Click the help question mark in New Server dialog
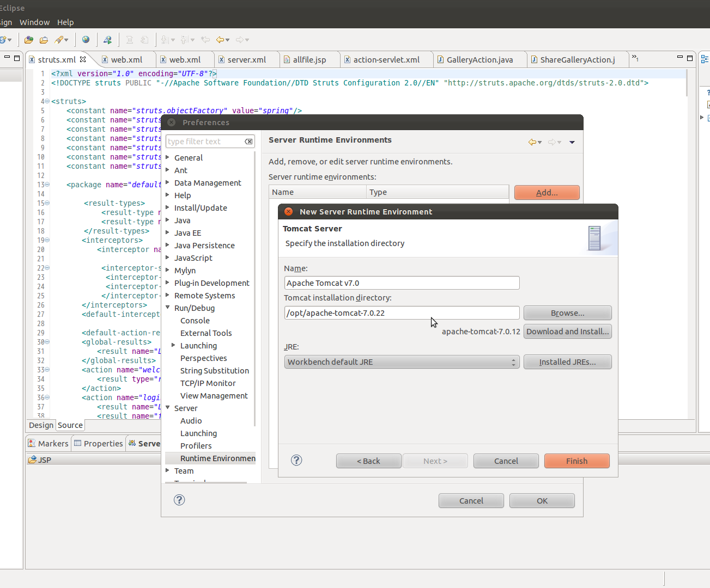The width and height of the screenshot is (710, 588). [296, 461]
